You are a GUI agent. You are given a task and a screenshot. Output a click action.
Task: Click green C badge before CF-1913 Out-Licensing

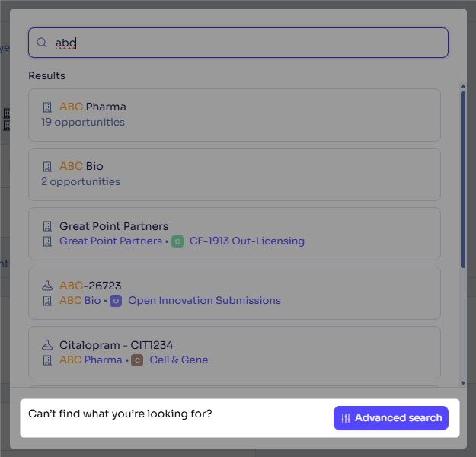(177, 241)
